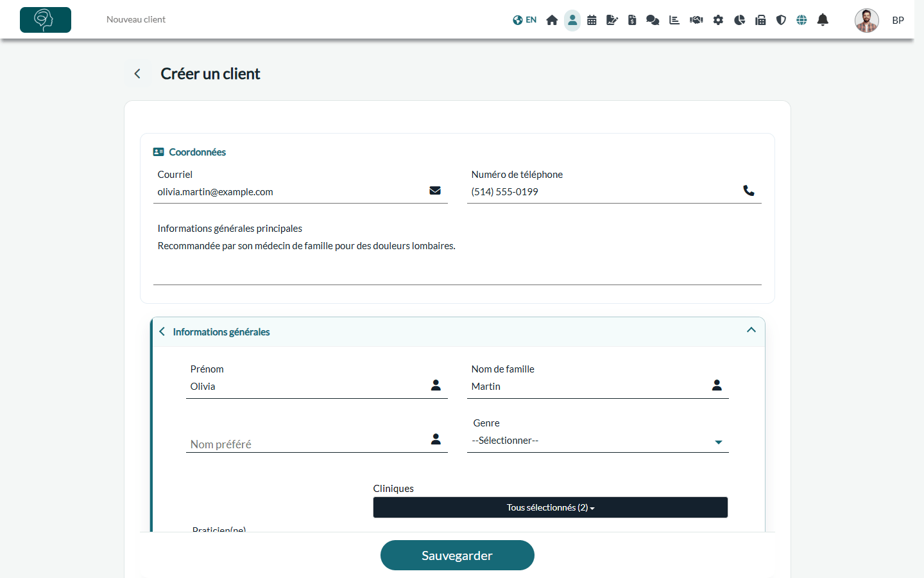Image resolution: width=924 pixels, height=578 pixels.
Task: Click the Nom préféré input field
Action: point(317,443)
